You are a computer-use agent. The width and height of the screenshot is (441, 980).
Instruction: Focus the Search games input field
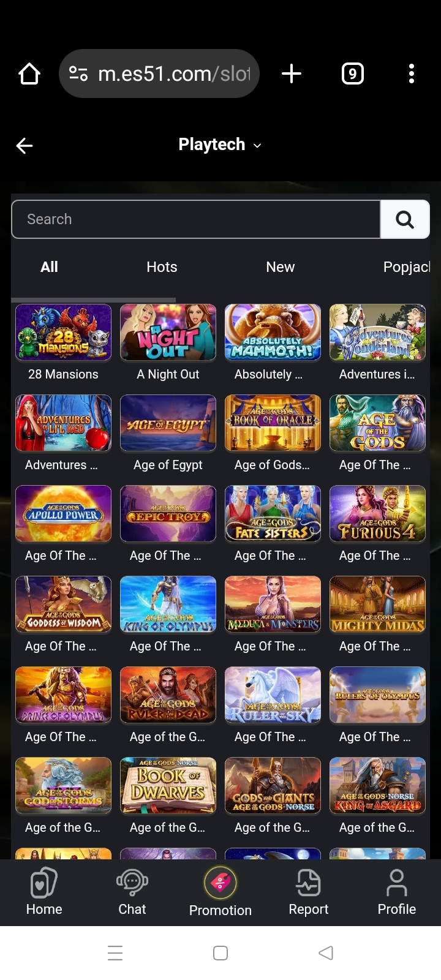[196, 219]
